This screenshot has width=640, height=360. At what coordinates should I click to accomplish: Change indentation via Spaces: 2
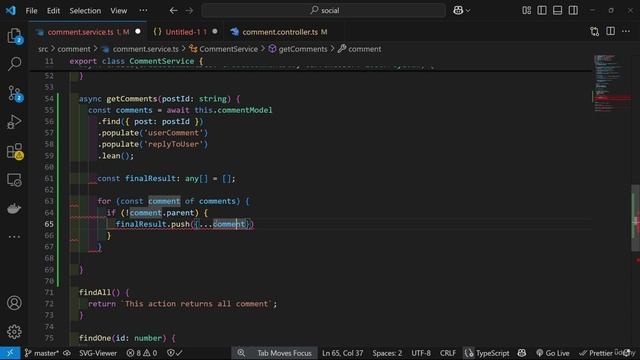coord(387,353)
